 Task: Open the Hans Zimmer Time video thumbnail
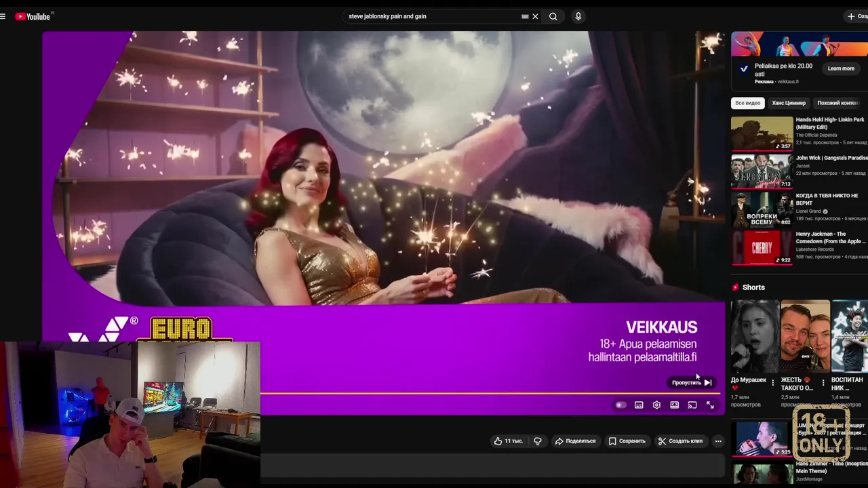point(762,472)
